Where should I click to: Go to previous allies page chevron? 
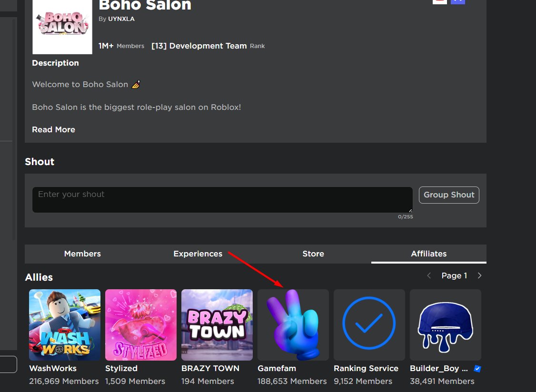[x=429, y=275]
